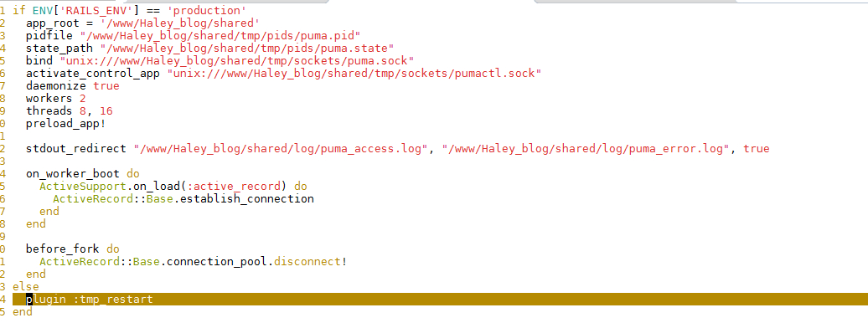This screenshot has height=323, width=868.
Task: Click the on_worker_boot block keyword
Action: [73, 174]
